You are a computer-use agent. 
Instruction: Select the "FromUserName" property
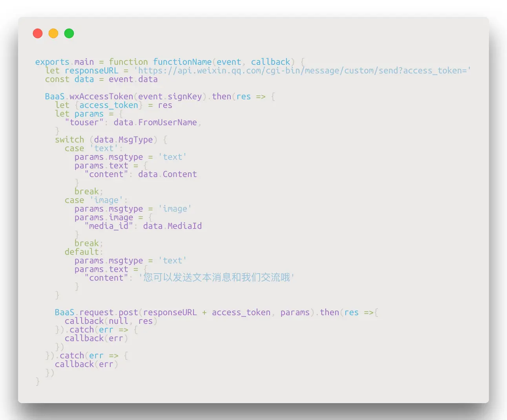coord(168,122)
